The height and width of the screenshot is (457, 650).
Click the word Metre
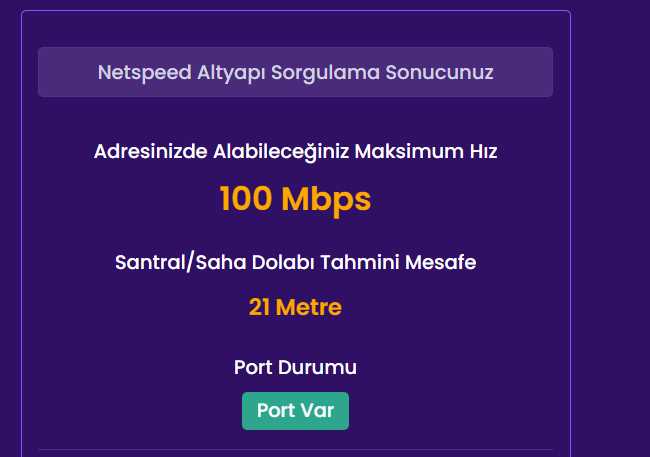point(309,307)
